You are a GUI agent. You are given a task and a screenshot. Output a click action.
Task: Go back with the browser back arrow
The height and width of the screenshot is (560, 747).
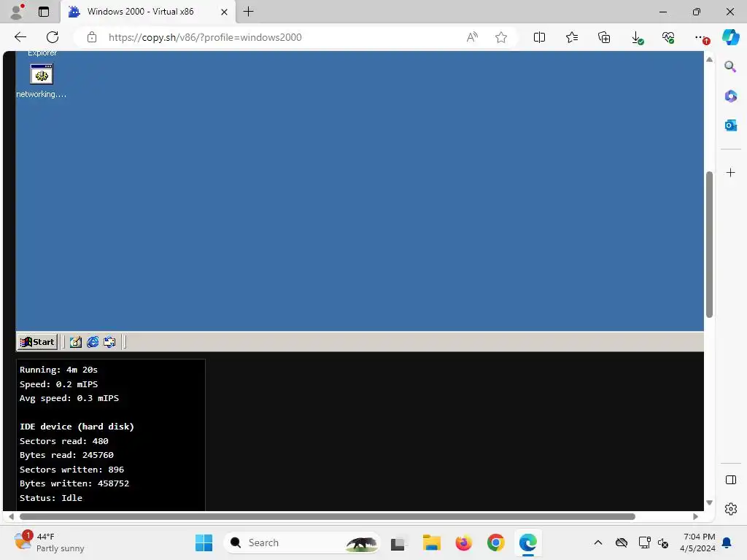tap(20, 37)
